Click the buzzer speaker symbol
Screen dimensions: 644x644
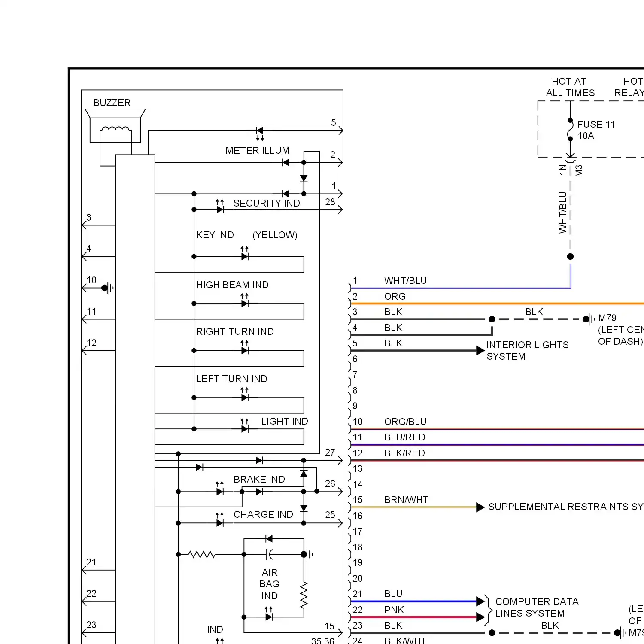[x=115, y=126]
